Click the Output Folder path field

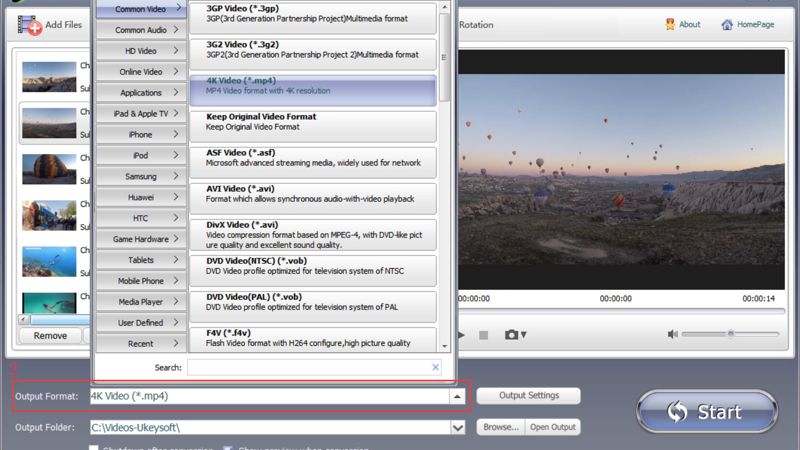[x=270, y=427]
